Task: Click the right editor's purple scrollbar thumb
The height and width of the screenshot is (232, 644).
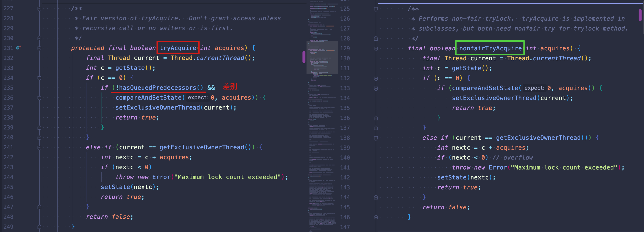Action: 640,15
